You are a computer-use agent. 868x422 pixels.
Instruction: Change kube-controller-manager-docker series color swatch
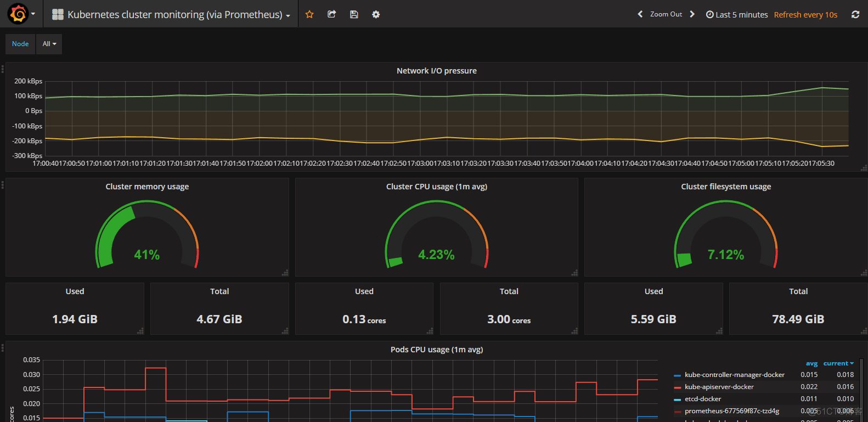(678, 375)
